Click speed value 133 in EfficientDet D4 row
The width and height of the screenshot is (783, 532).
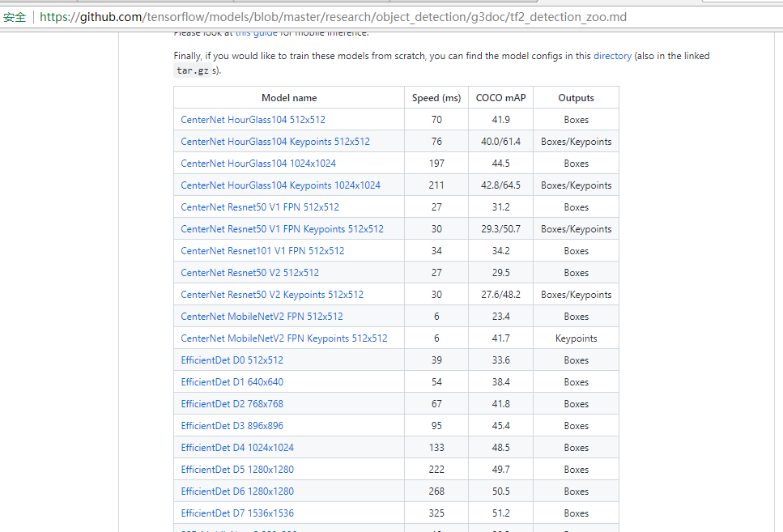(436, 448)
